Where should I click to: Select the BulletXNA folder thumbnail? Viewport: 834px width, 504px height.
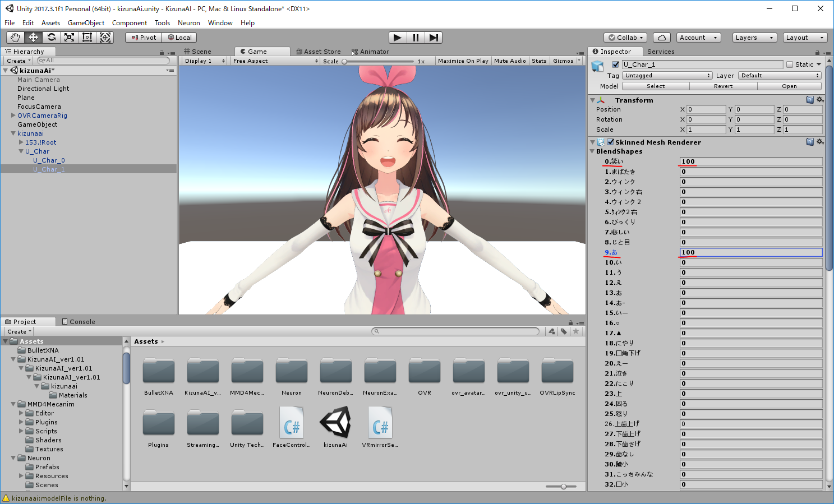[159, 371]
